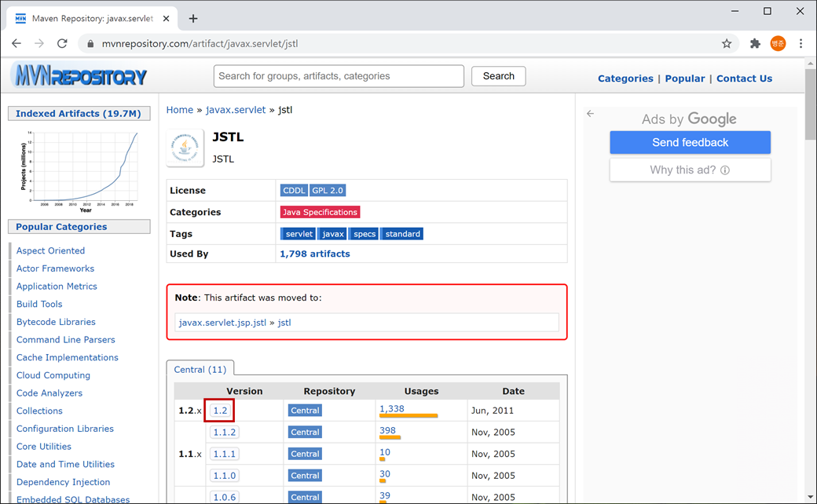Open the 398 usages link
Screen dimensions: 817x504
point(387,431)
